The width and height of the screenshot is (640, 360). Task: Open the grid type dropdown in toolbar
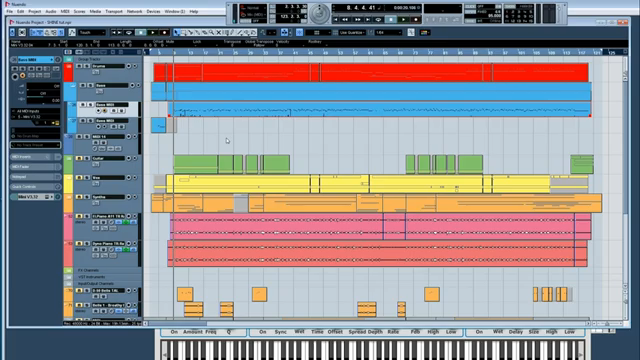pos(317,33)
